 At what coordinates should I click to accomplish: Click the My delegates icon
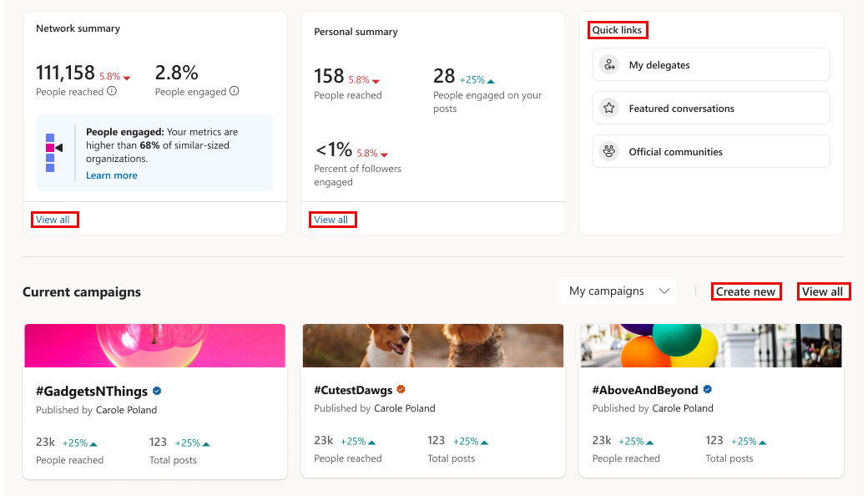[x=609, y=65]
